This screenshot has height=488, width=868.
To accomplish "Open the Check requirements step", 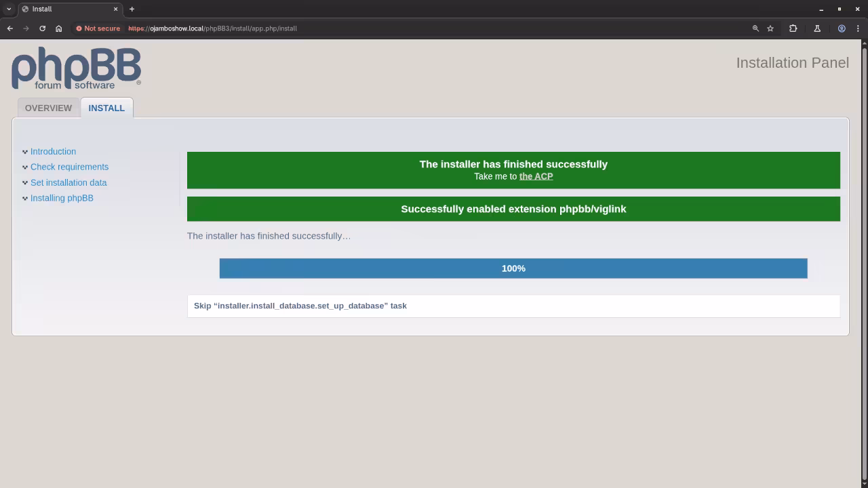I will [69, 167].
